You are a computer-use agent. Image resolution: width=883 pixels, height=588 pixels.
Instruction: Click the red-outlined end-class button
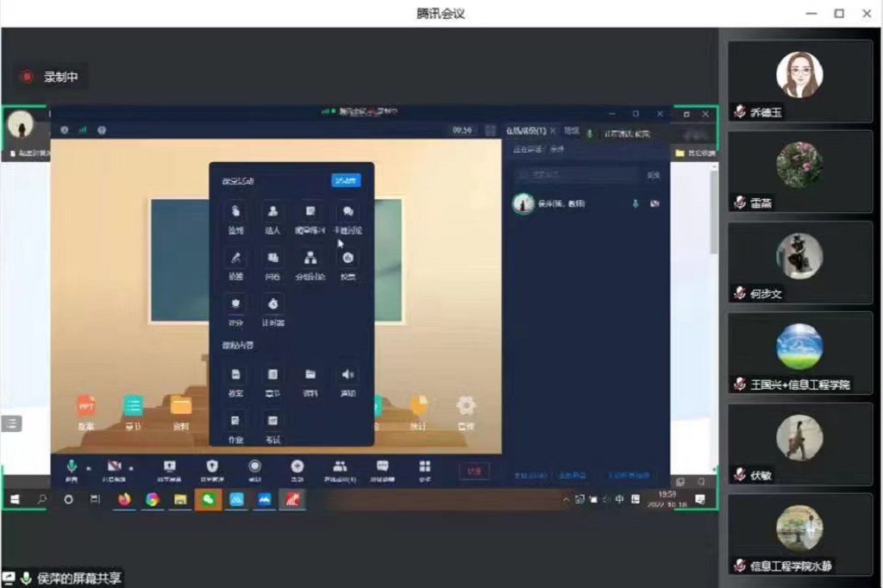[474, 471]
